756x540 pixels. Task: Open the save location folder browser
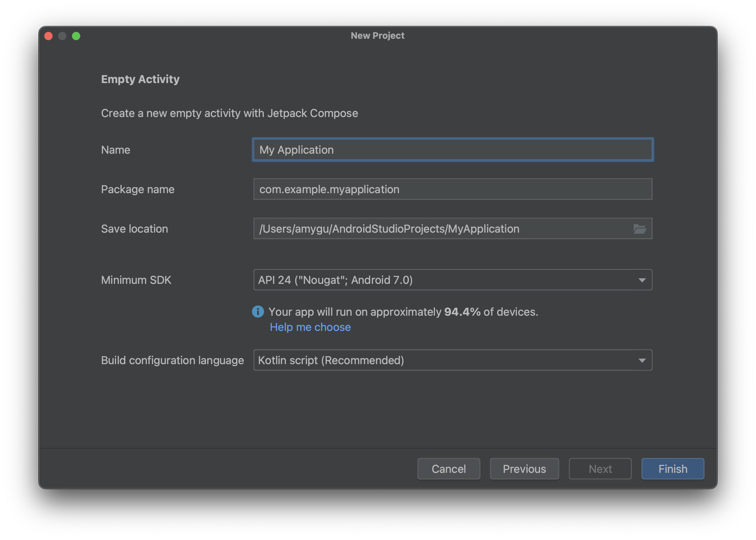(640, 228)
